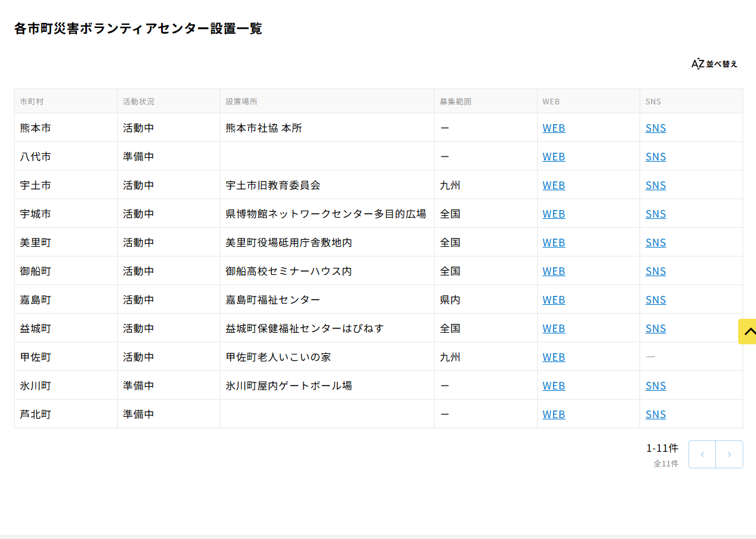The width and height of the screenshot is (756, 539).
Task: Open SNS link for 宇城市
Action: 655,214
